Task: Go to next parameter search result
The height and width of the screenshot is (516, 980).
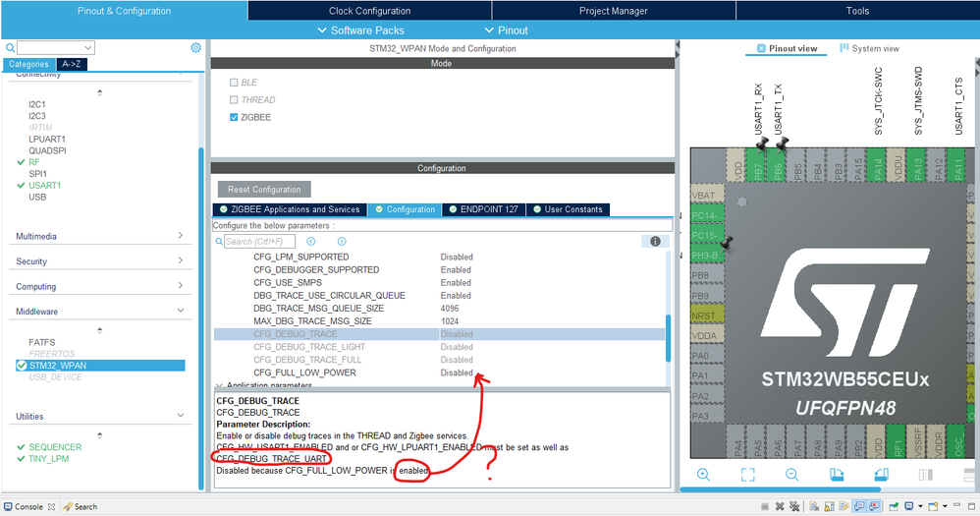Action: point(342,242)
